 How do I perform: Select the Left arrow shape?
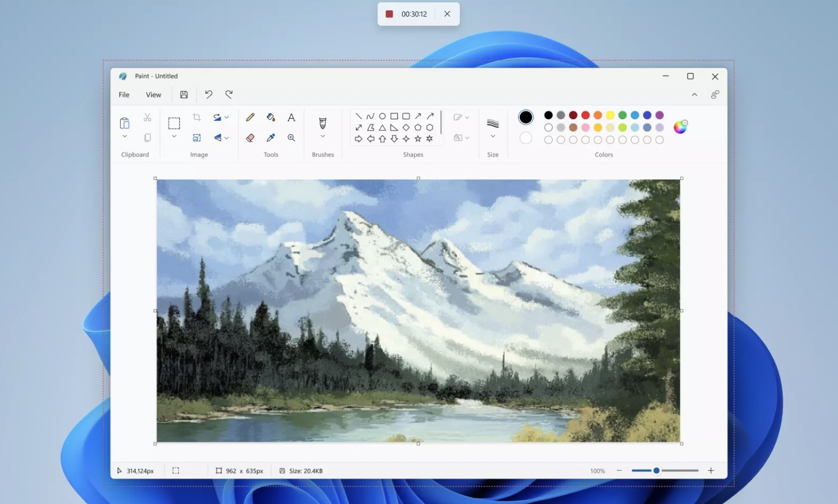point(370,139)
